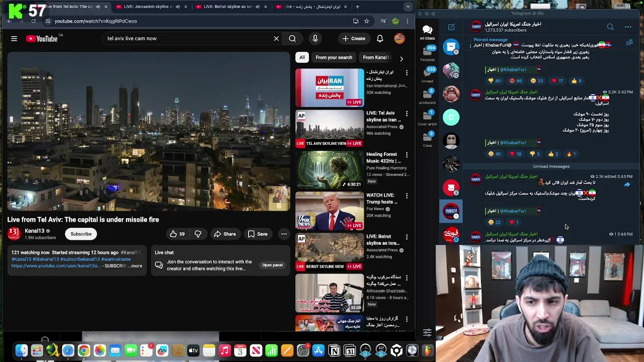The image size is (644, 362).
Task: Reload the YouTube page
Action: point(33,21)
